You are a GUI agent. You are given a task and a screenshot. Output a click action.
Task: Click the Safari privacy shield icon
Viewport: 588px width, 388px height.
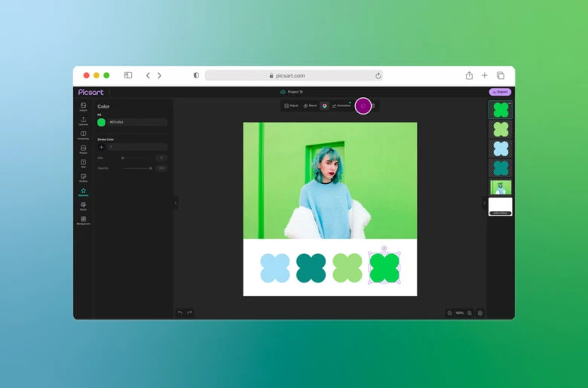[x=196, y=75]
